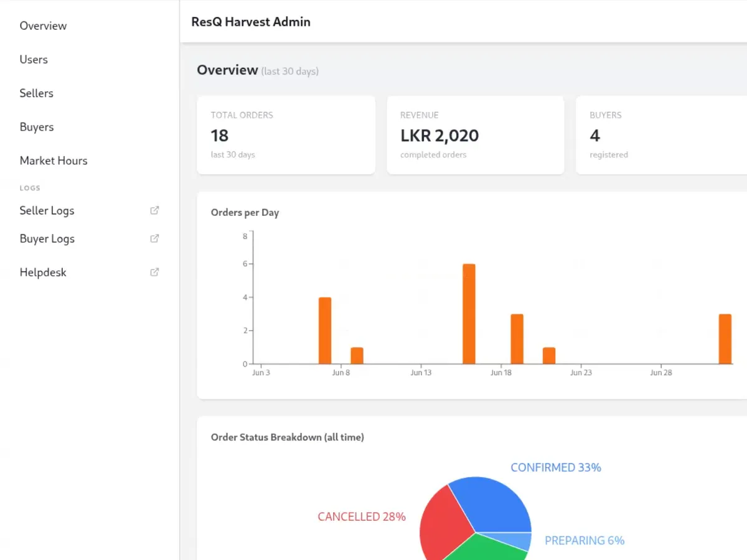The image size is (747, 560).
Task: Go to the Users section
Action: [34, 59]
